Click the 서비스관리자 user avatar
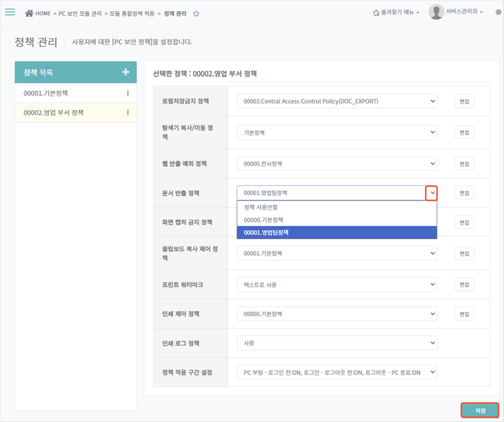 [x=436, y=12]
